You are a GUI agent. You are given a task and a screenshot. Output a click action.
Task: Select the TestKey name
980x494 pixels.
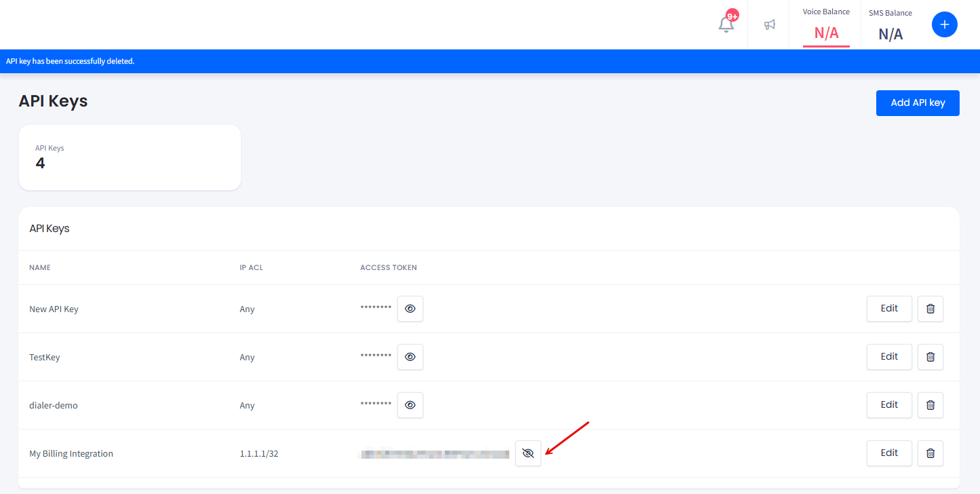tap(45, 358)
